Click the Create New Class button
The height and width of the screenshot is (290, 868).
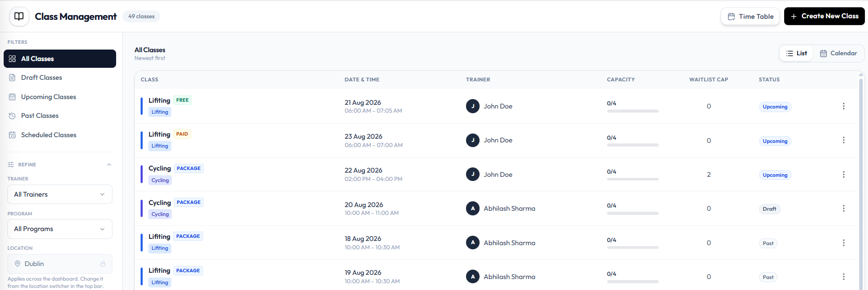tap(824, 16)
